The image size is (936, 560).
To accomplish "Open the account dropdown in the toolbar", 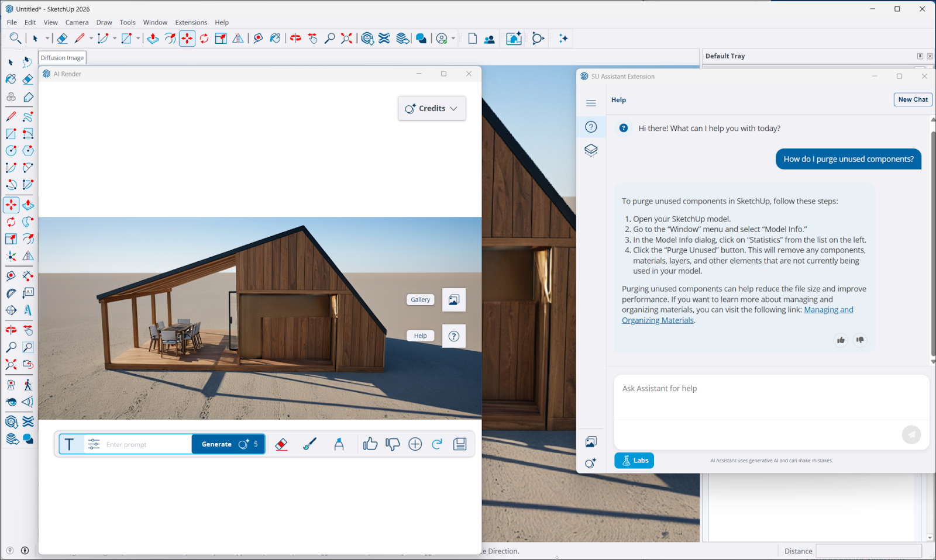I will point(452,38).
